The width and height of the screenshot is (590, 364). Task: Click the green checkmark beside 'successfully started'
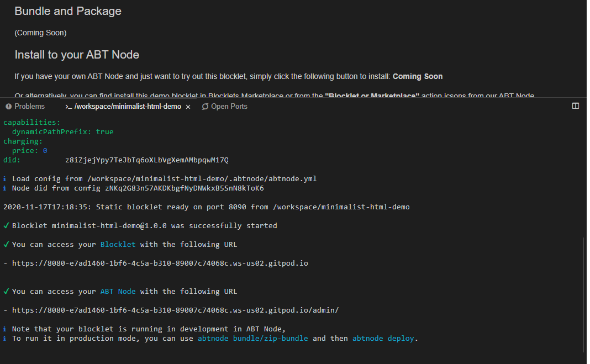click(x=6, y=226)
